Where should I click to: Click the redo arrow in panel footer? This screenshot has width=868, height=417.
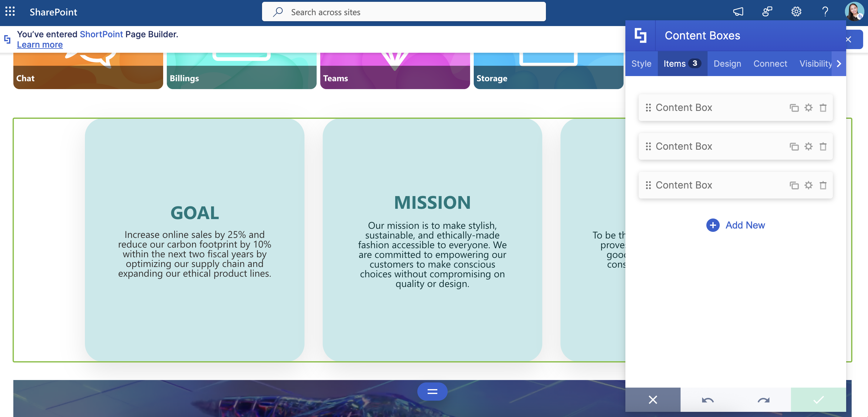pos(763,400)
